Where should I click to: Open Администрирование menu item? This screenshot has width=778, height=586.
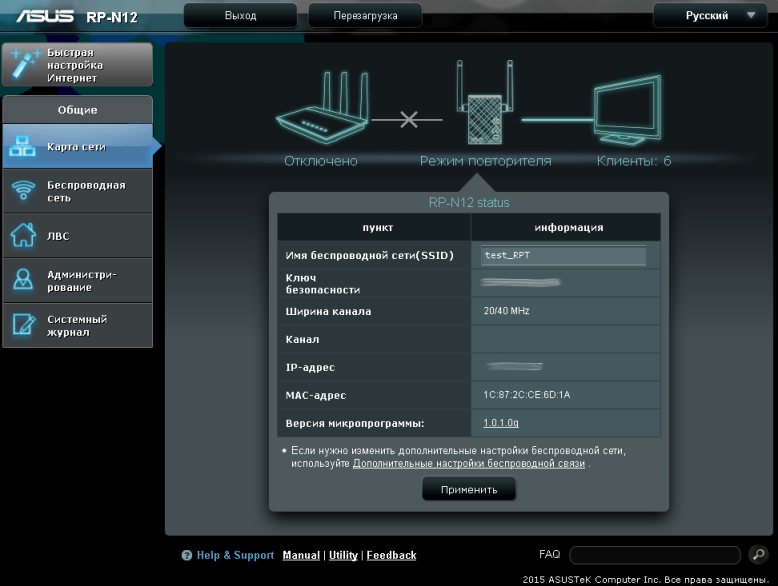click(x=77, y=281)
